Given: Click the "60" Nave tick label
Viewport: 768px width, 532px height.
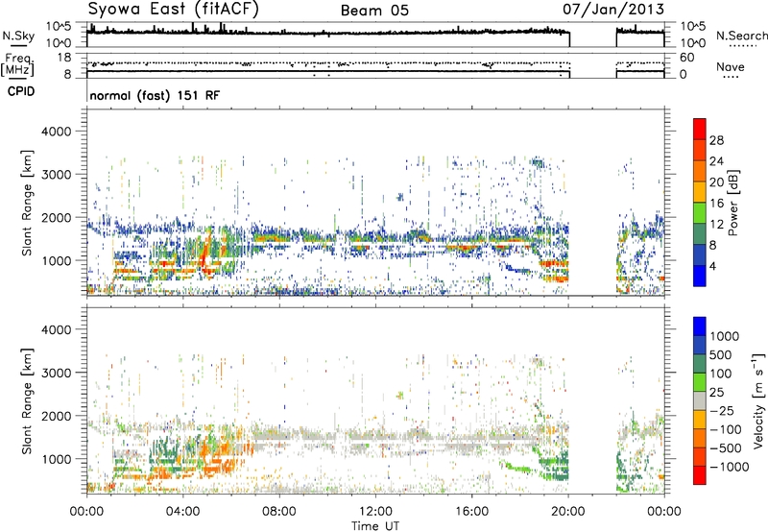Looking at the screenshot, I should [x=687, y=58].
